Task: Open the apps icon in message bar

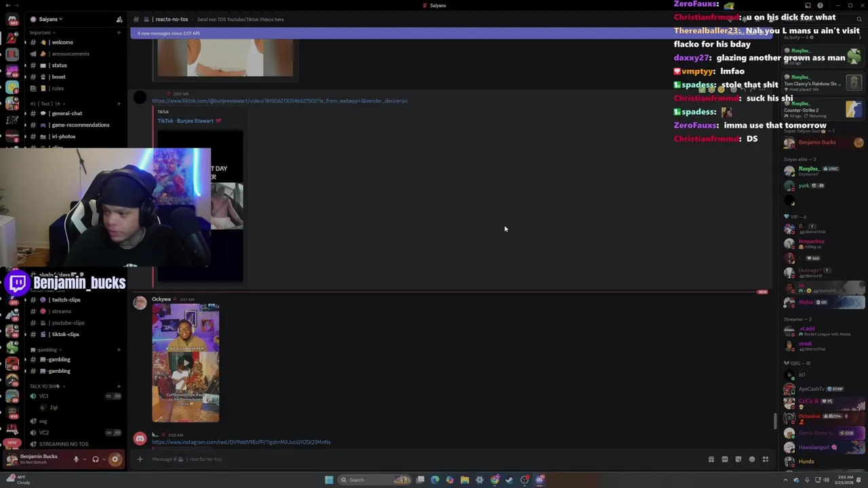Action: pyautogui.click(x=765, y=460)
